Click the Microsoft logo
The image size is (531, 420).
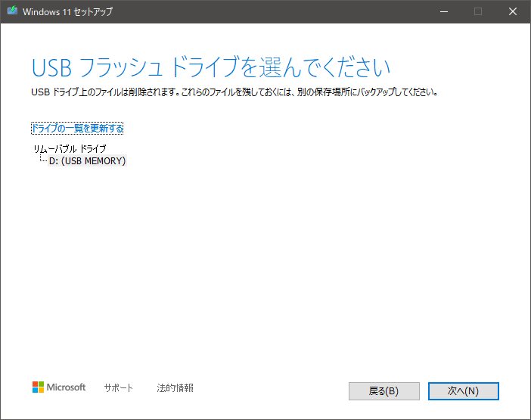(59, 387)
